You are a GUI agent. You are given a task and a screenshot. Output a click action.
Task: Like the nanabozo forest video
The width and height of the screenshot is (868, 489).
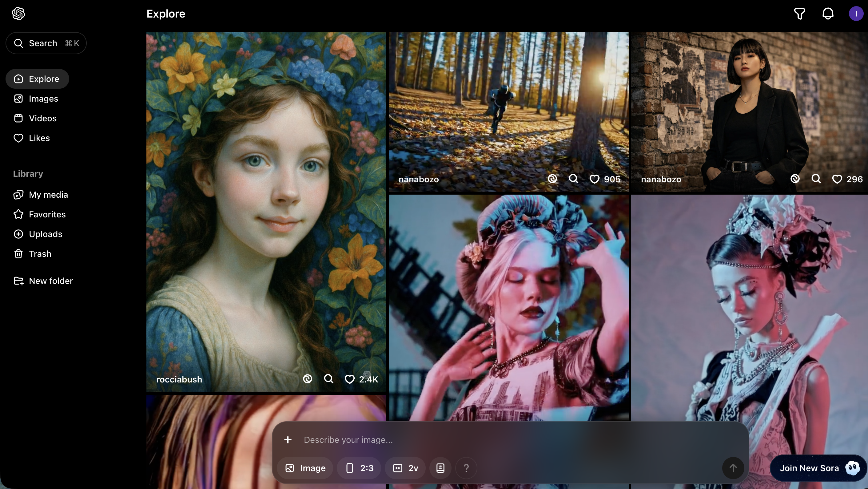(x=594, y=179)
